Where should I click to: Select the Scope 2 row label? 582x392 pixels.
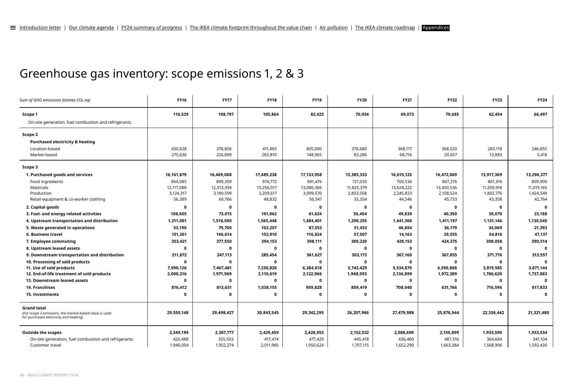pyautogui.click(x=30, y=135)
